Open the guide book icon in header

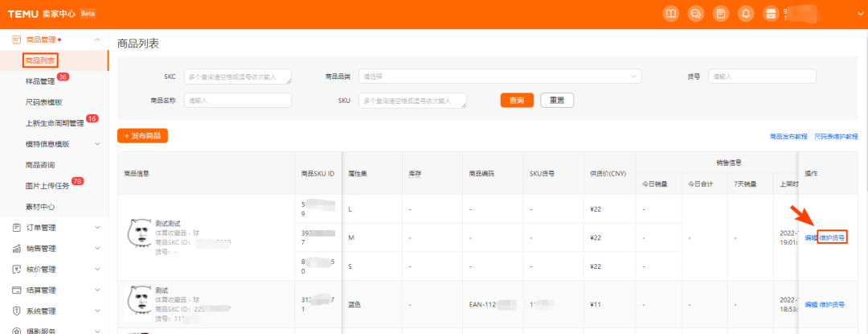click(671, 14)
